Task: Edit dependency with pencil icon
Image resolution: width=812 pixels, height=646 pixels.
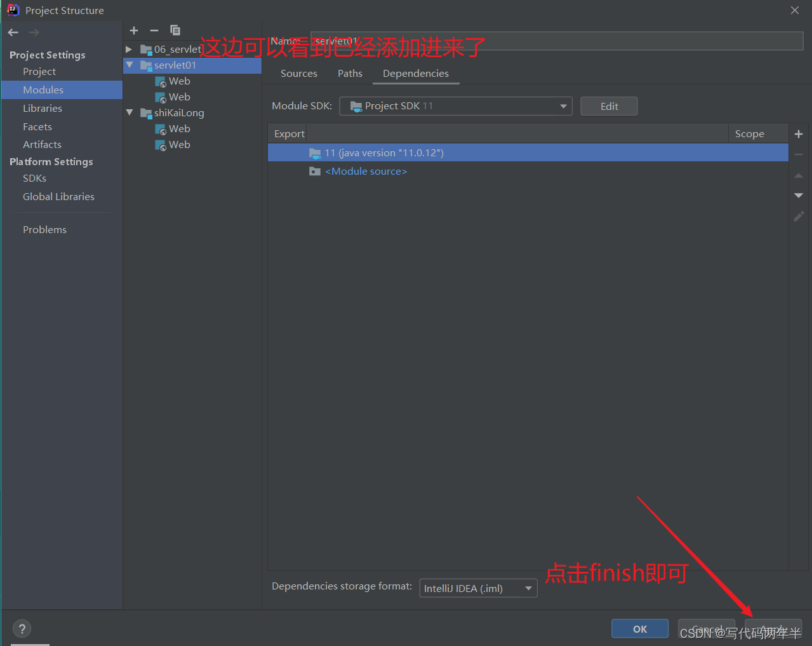Action: click(799, 217)
